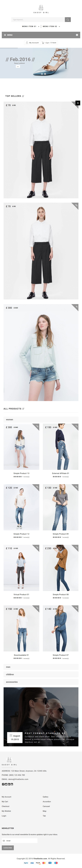
Task: Open the shopping cart icon
Action: coord(43,43)
